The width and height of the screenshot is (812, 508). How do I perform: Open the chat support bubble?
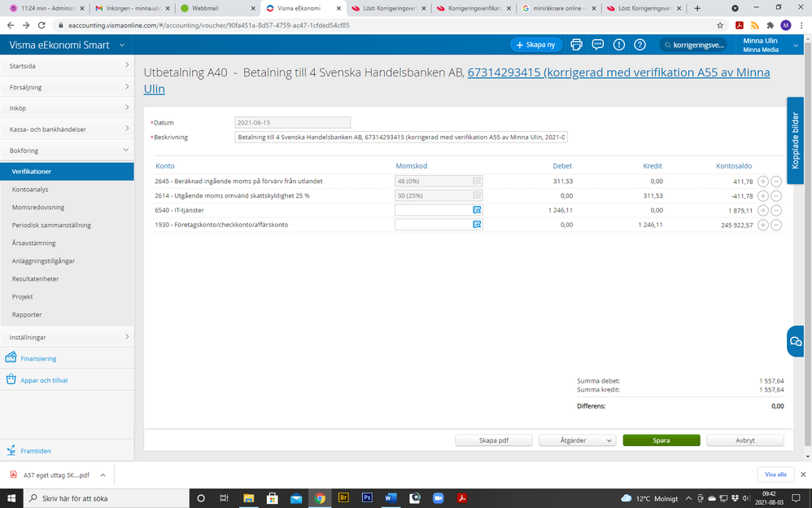[x=796, y=341]
